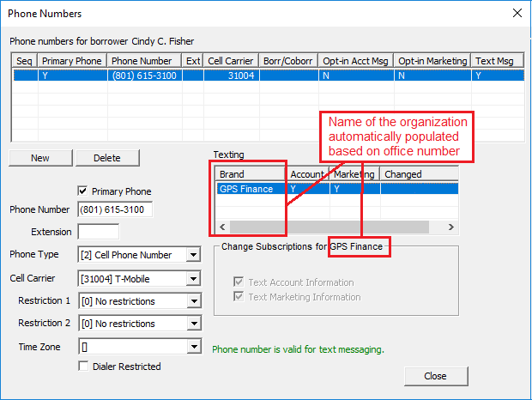Viewport: 532px width, 400px height.
Task: Toggle Text Account Information checkbox
Action: [239, 282]
